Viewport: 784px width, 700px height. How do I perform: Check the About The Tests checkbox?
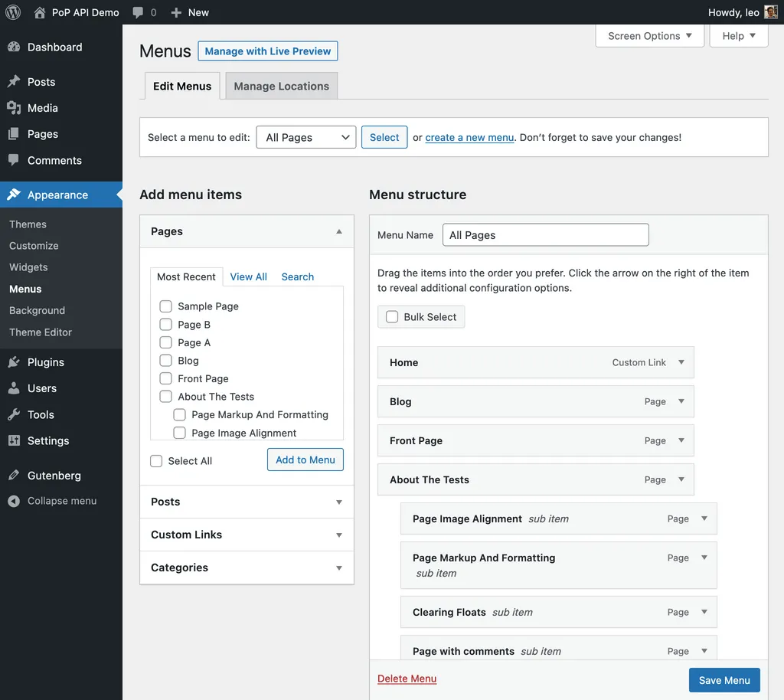(x=165, y=397)
